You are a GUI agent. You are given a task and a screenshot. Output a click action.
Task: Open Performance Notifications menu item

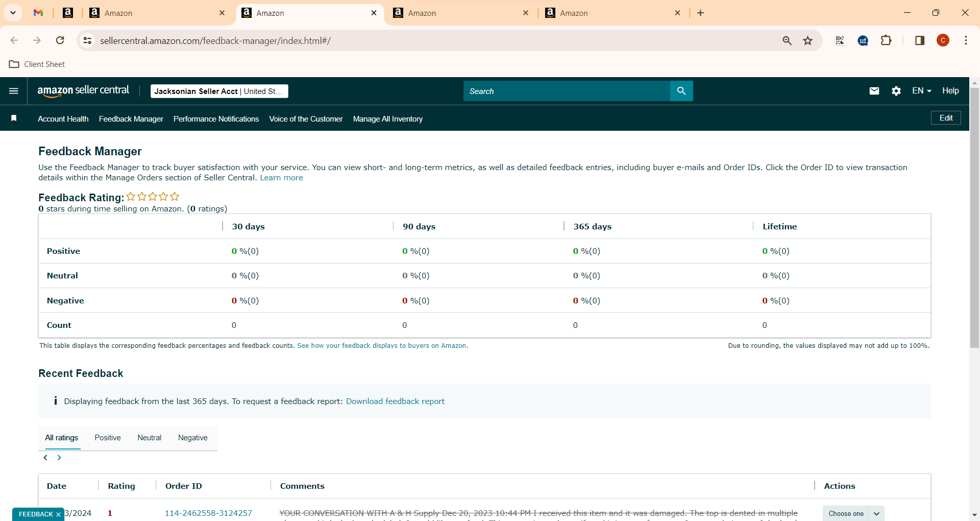coord(216,119)
